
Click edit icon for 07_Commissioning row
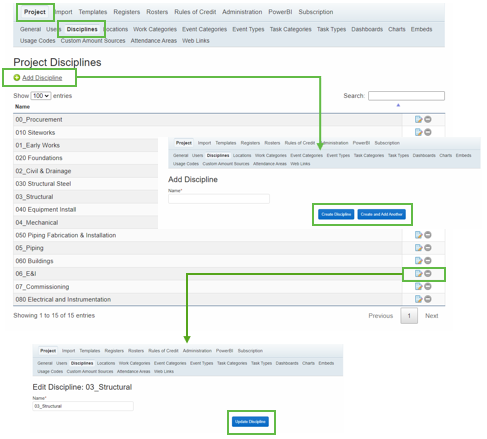coord(418,286)
